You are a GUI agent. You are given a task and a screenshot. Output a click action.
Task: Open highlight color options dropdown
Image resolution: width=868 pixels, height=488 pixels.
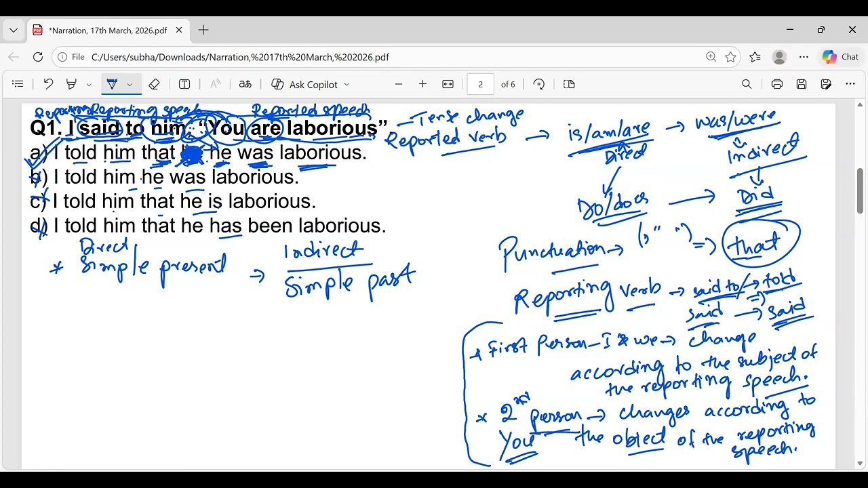click(89, 85)
